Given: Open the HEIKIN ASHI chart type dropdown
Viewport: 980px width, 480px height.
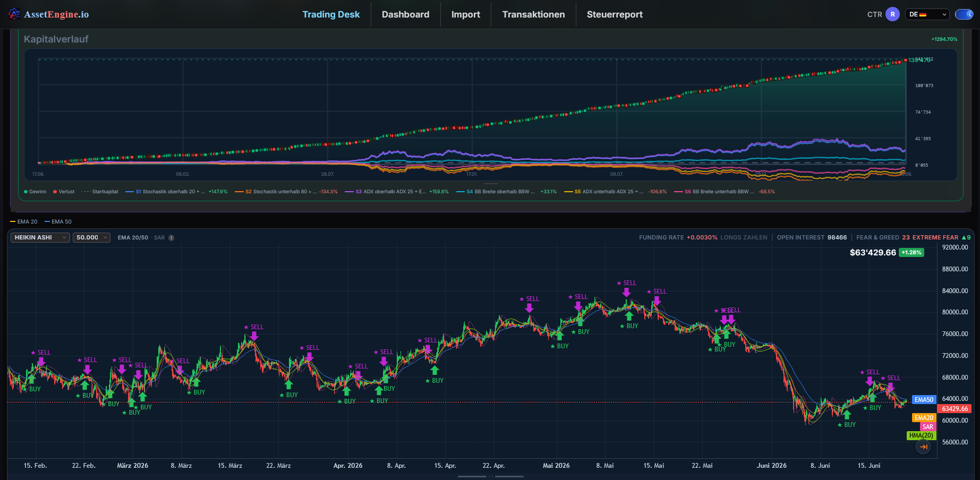Looking at the screenshot, I should tap(40, 237).
